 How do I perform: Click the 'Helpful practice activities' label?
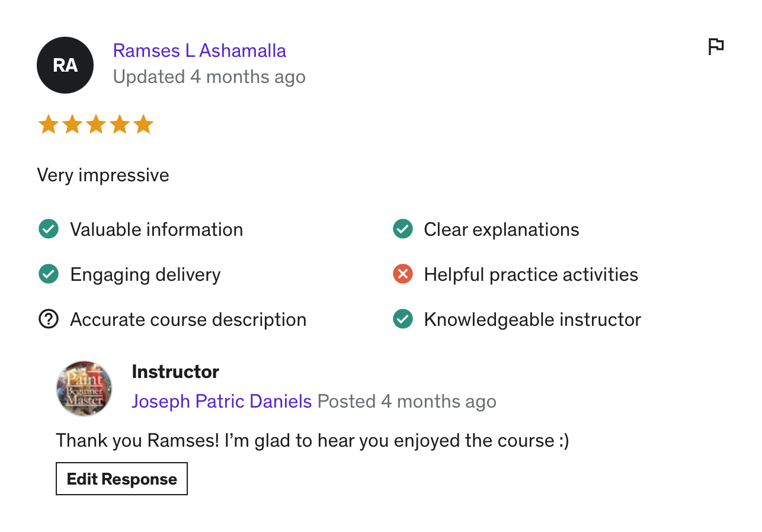coord(531,274)
